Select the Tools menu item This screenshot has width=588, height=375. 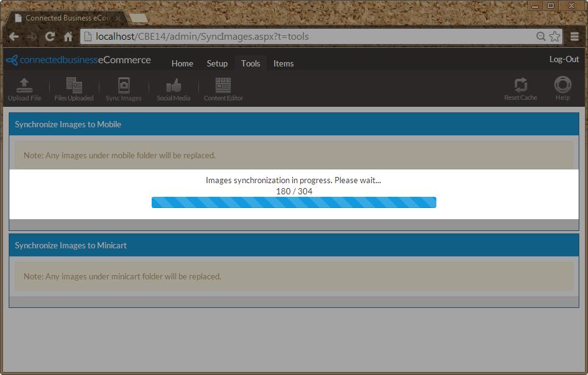250,63
